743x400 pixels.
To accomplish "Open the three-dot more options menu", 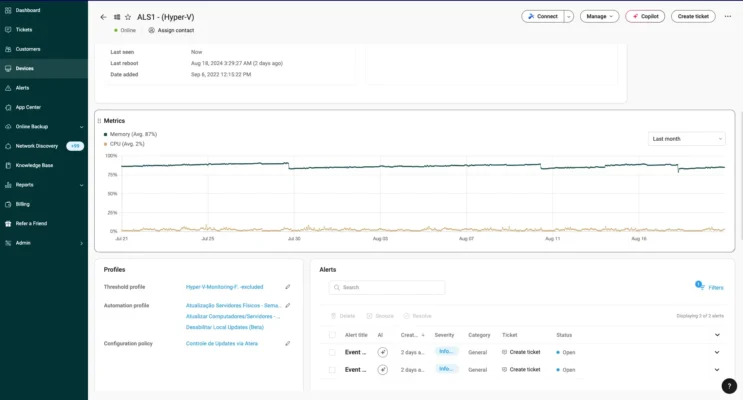I will click(x=727, y=16).
